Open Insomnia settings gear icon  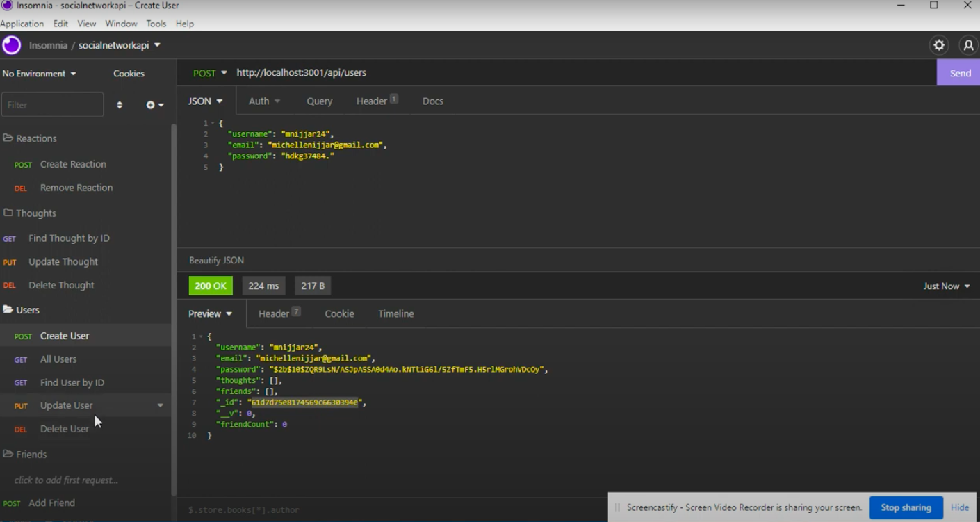click(x=938, y=44)
